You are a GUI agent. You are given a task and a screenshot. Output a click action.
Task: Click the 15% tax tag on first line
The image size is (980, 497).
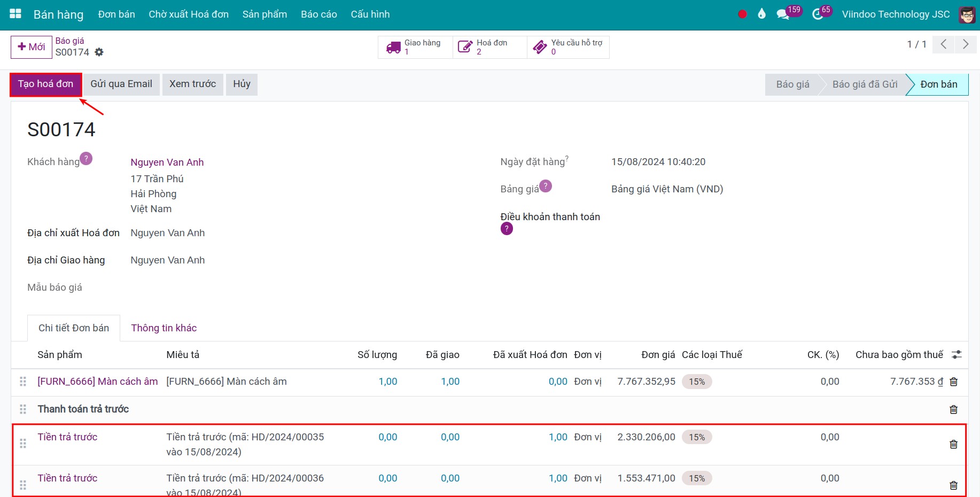[x=697, y=382]
